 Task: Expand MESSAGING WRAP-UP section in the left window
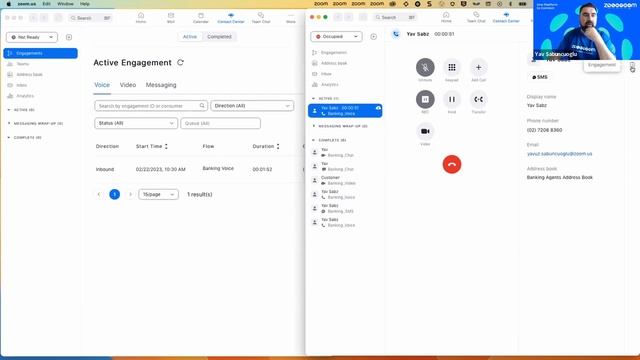pos(9,123)
